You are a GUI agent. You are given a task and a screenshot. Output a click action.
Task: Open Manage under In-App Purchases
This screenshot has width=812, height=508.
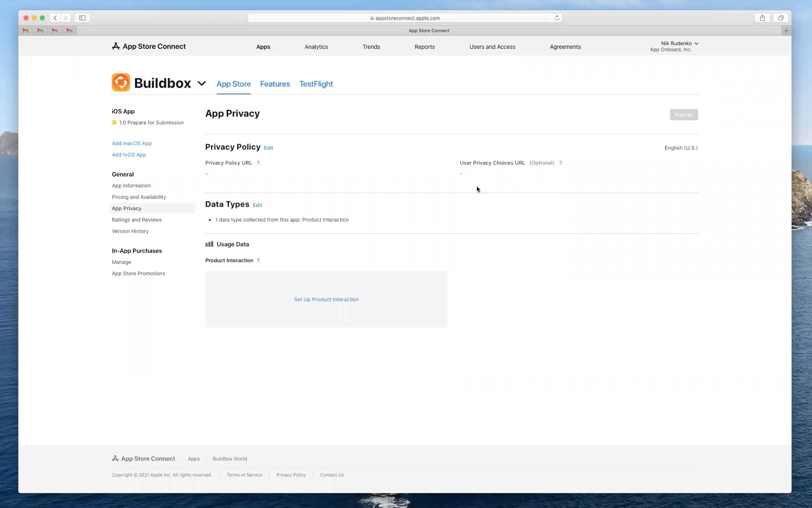[121, 262]
